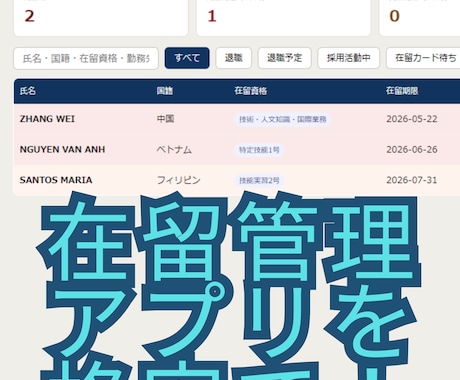
Task: Click the summary card showing 1
Action: tap(283, 17)
